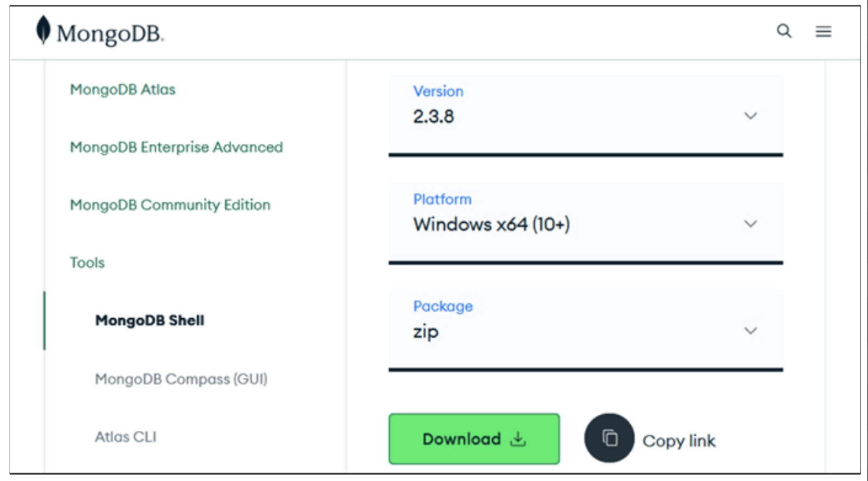The width and height of the screenshot is (868, 481).
Task: Click the green Download button
Action: [x=474, y=439]
